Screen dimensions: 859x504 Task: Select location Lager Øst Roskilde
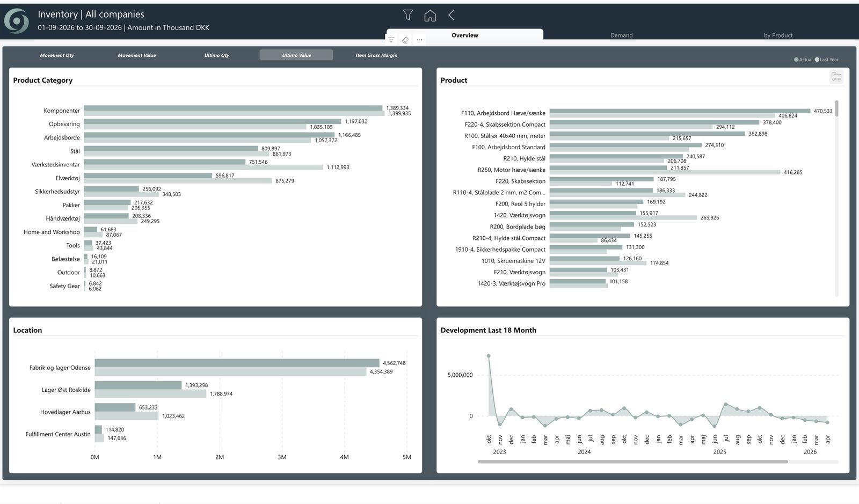pos(66,390)
